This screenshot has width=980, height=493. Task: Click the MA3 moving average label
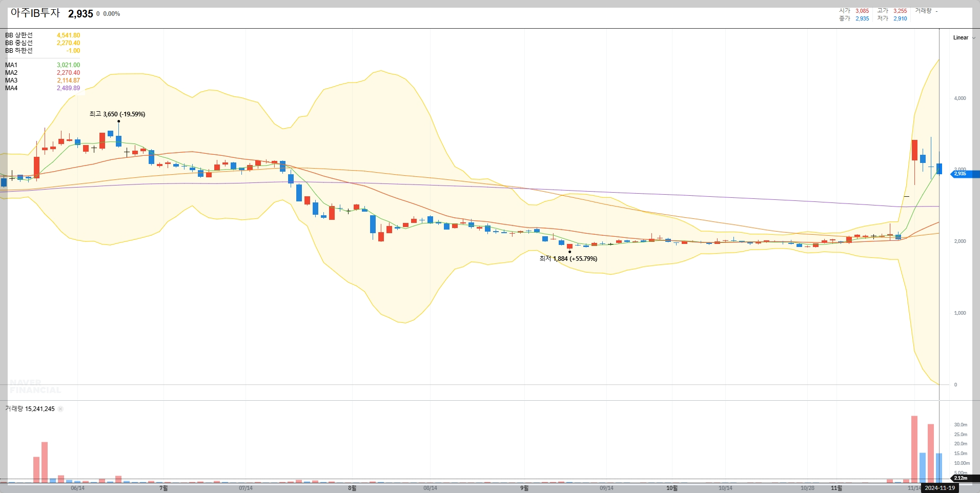point(11,80)
